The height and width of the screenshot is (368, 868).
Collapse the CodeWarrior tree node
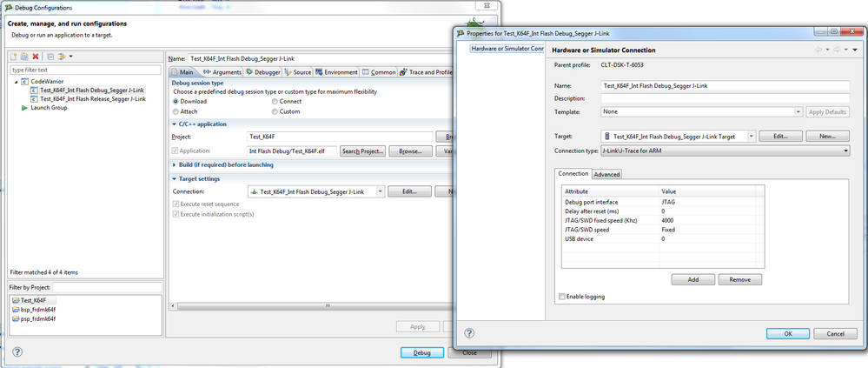coord(16,82)
